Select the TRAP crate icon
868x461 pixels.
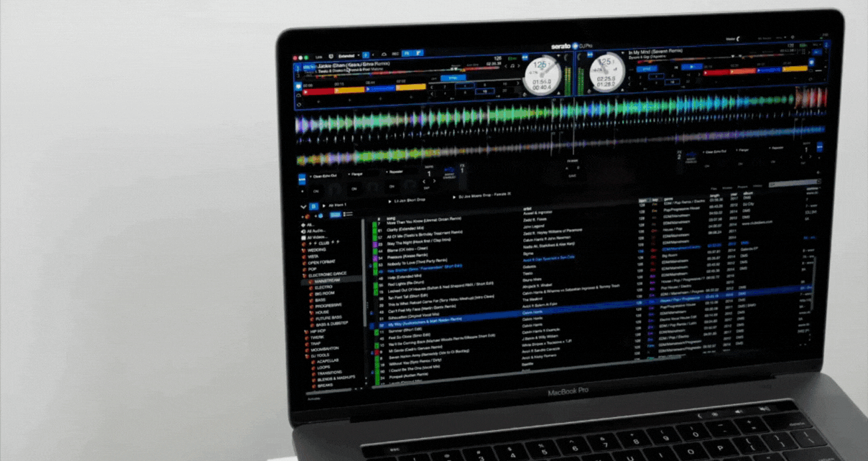[306, 343]
